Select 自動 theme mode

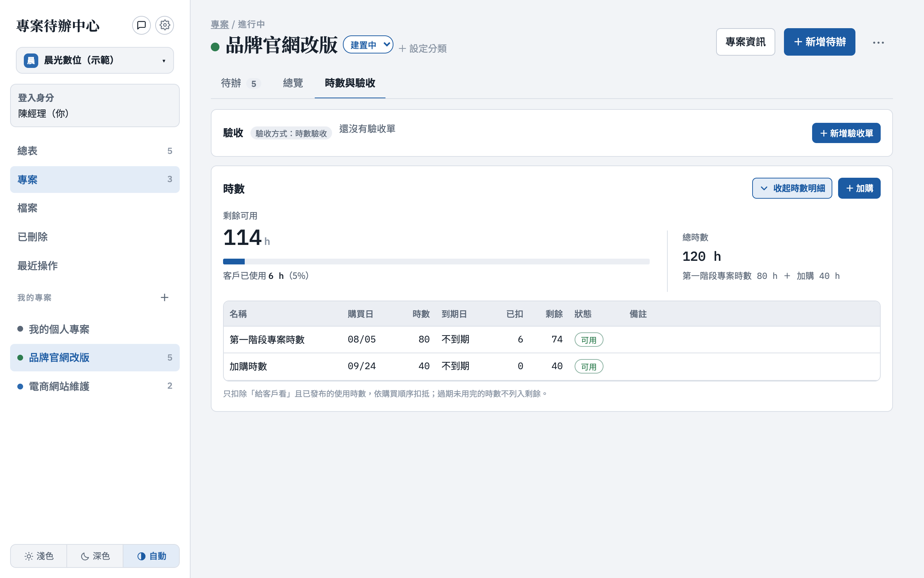(x=151, y=556)
